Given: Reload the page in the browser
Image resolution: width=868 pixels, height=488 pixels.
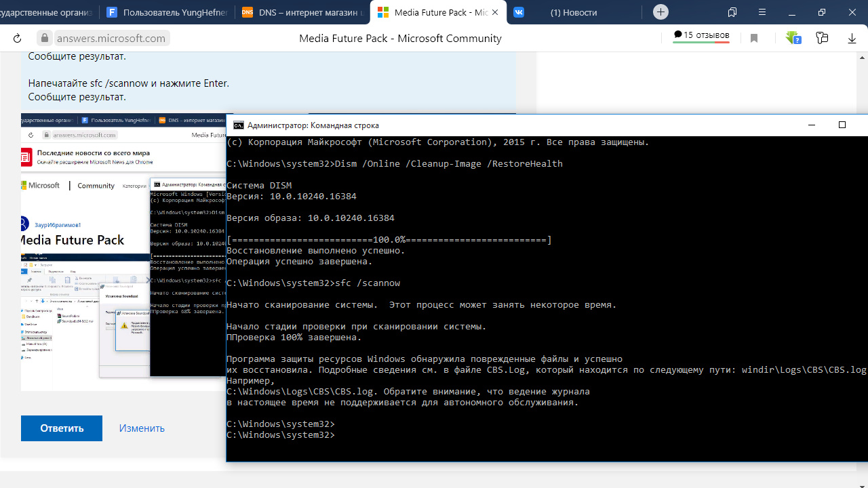Looking at the screenshot, I should click(18, 39).
